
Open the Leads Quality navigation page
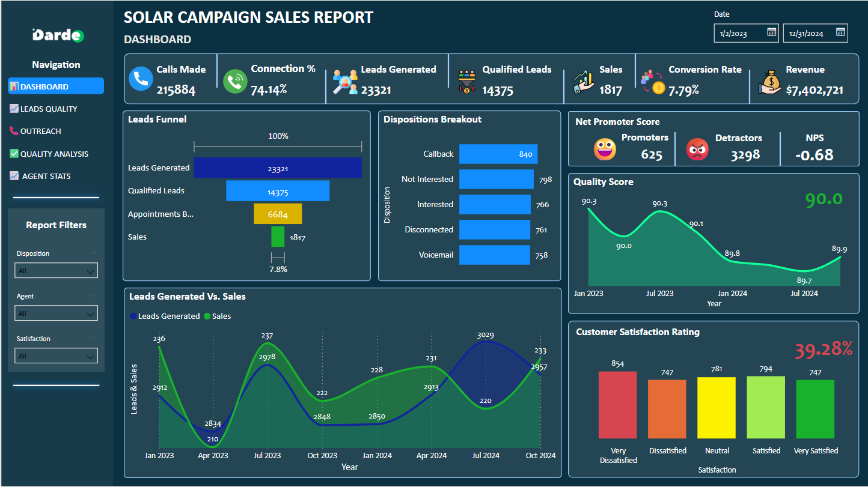coord(49,109)
